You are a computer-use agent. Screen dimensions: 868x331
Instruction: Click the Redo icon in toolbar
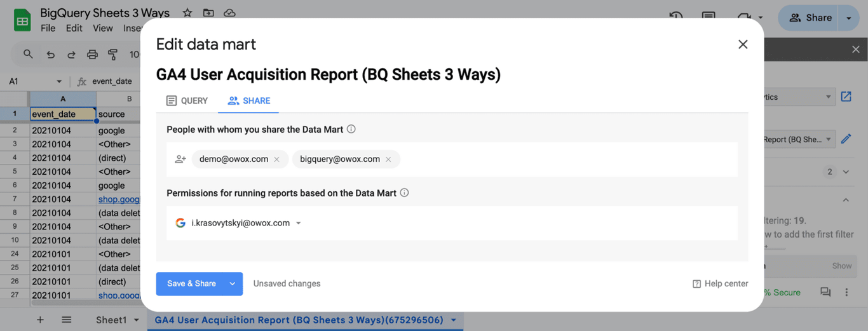click(x=72, y=55)
